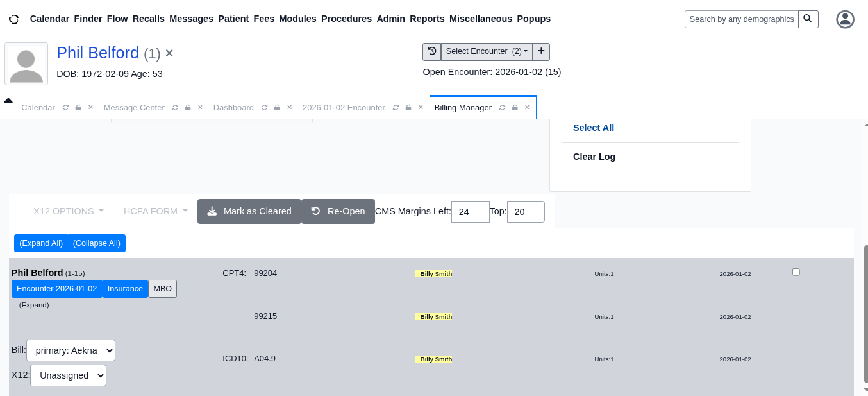Screen dimensions: 868x396
Task: Click in the CMS Margins Left field
Action: (470, 212)
